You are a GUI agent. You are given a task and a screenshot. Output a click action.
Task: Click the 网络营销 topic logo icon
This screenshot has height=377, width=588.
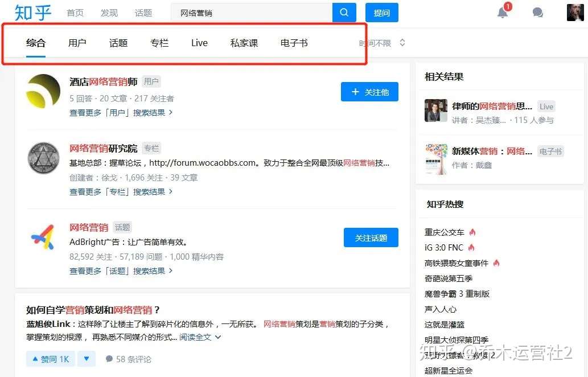click(43, 237)
